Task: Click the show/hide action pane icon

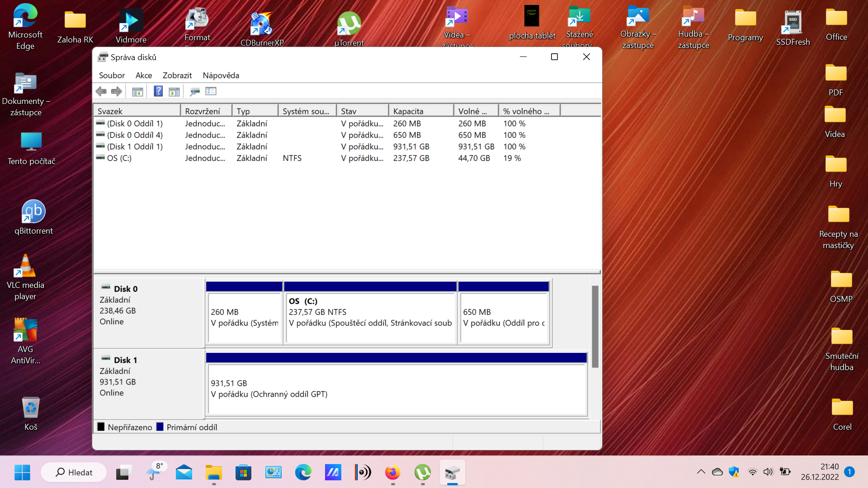Action: click(x=174, y=92)
